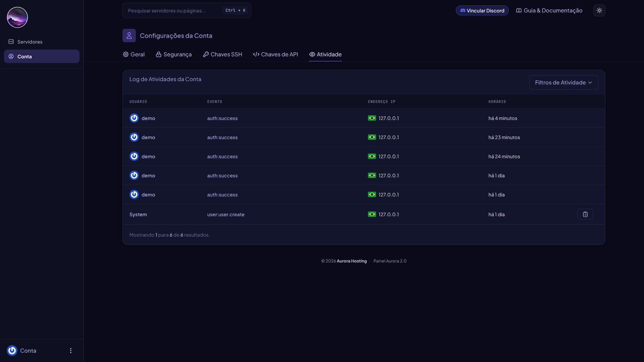Click the USUÁRIO column header
This screenshot has width=644, height=362.
138,101
